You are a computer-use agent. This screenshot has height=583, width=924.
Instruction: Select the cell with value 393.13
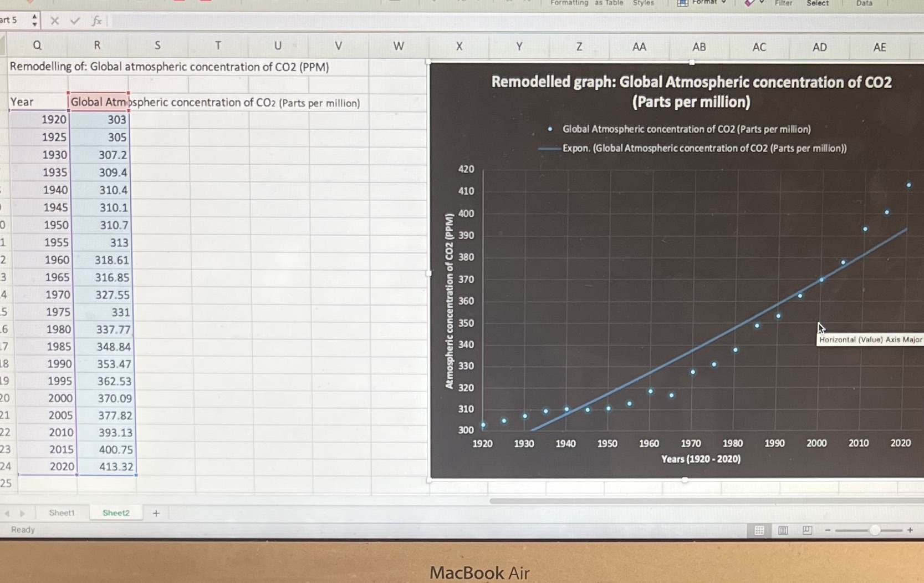(x=105, y=432)
